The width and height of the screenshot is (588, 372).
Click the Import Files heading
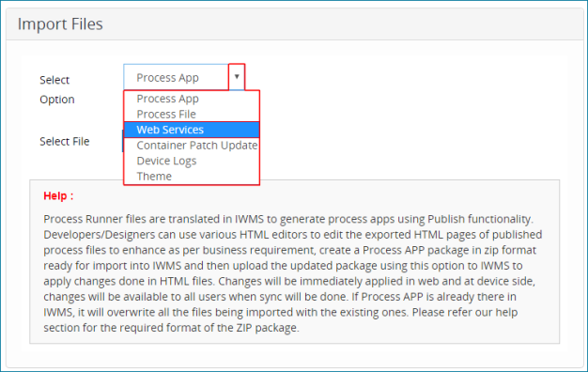coord(60,24)
